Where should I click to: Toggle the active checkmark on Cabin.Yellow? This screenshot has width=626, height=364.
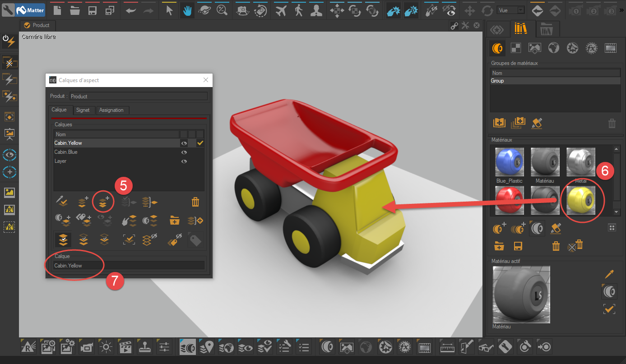(x=200, y=143)
